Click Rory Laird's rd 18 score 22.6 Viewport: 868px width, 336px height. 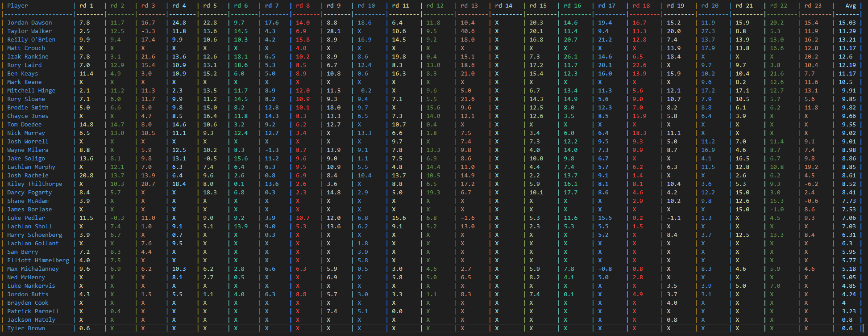point(640,65)
